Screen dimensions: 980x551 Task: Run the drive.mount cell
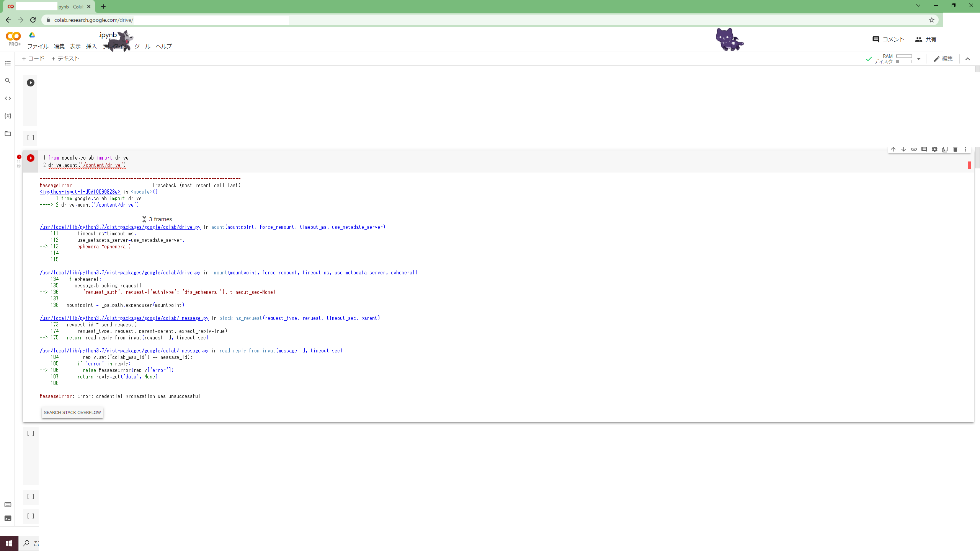click(31, 158)
